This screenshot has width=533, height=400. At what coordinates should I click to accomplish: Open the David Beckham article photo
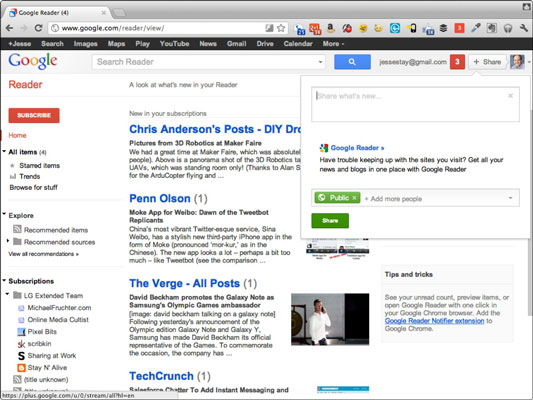[x=330, y=319]
